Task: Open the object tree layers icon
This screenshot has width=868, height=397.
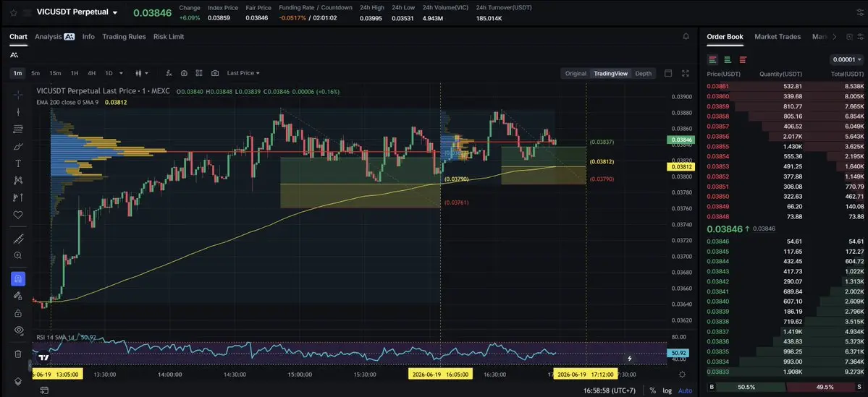Action: [x=17, y=381]
